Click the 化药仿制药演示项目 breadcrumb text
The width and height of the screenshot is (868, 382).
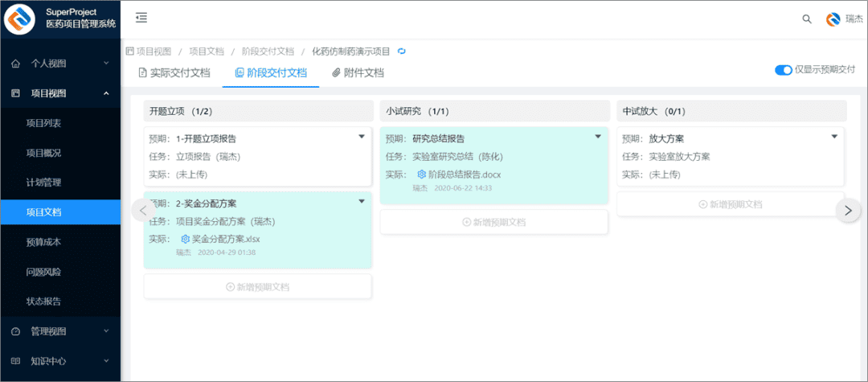[x=351, y=51]
